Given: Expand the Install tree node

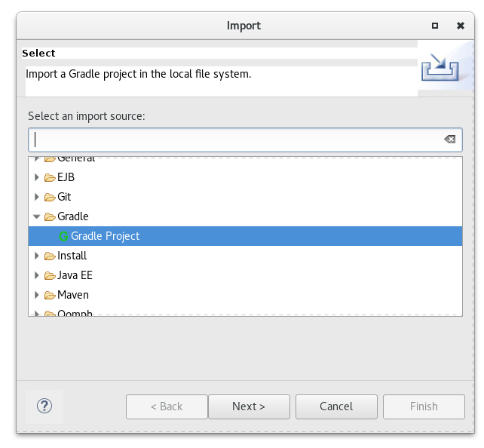Looking at the screenshot, I should 36,256.
